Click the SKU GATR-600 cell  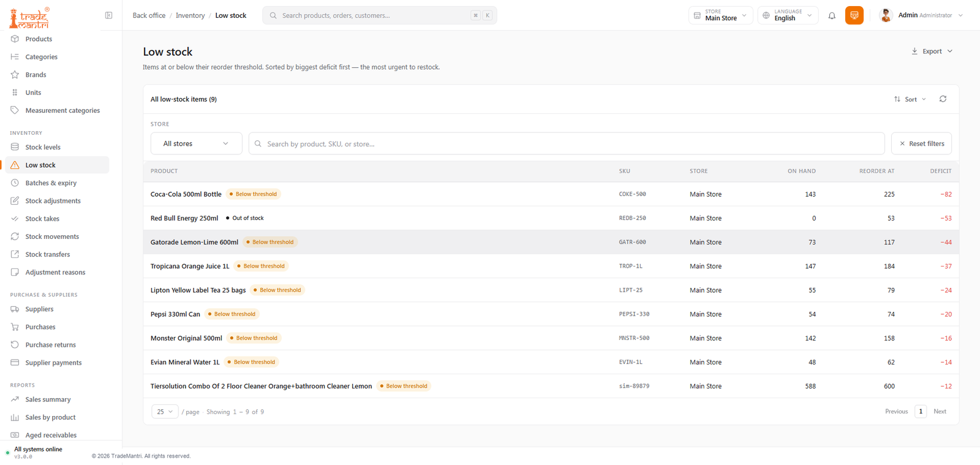click(x=632, y=242)
